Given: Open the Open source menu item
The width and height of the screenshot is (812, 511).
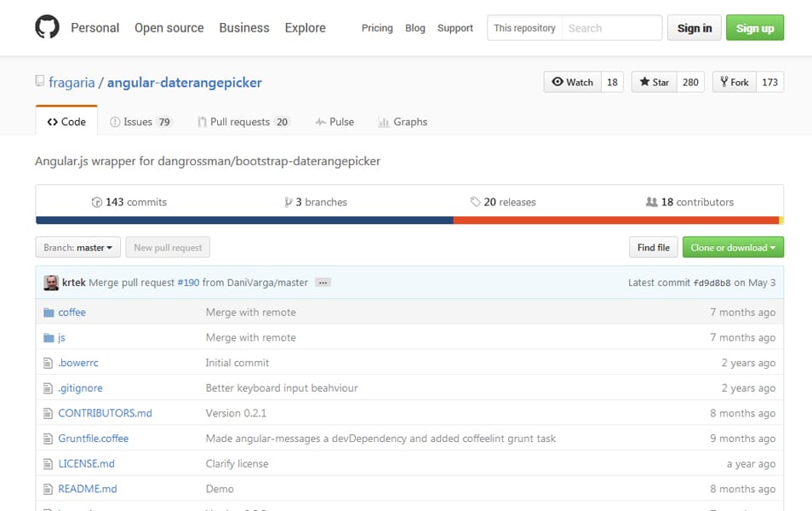Looking at the screenshot, I should click(169, 27).
